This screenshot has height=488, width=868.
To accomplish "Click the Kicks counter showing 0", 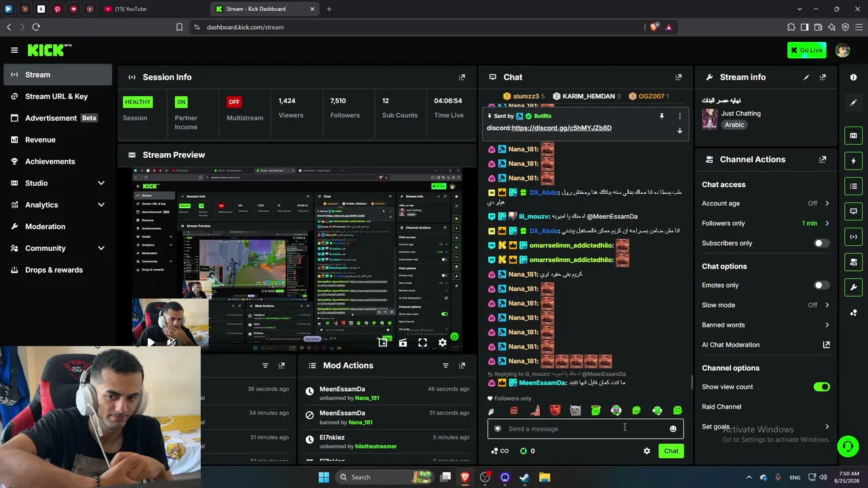I will [x=528, y=451].
